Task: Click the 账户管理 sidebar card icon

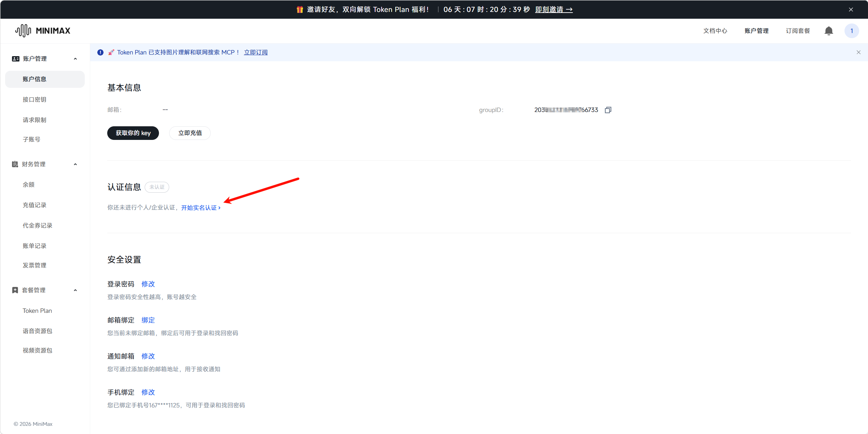Action: [x=16, y=59]
